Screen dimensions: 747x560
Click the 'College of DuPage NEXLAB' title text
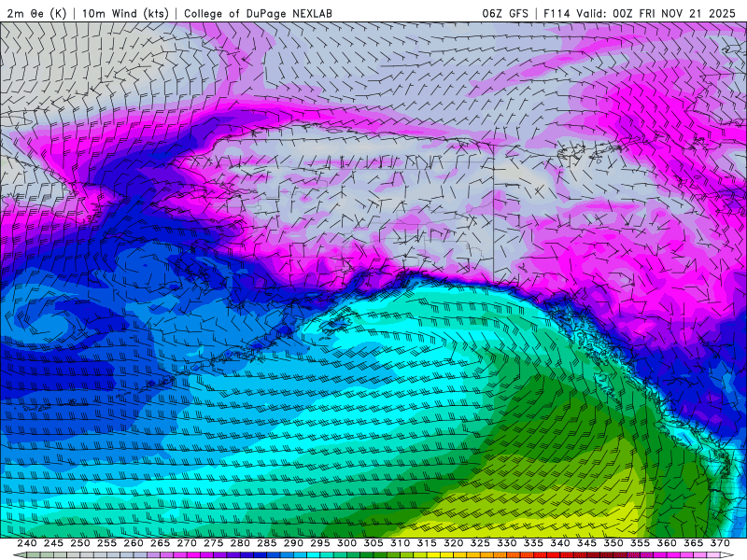(x=258, y=13)
